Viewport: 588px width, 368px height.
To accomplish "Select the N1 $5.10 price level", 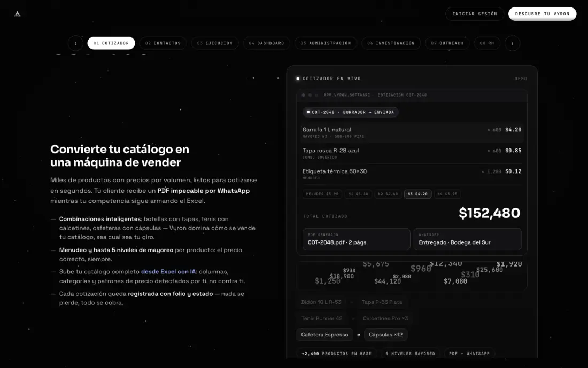I will click(x=358, y=194).
